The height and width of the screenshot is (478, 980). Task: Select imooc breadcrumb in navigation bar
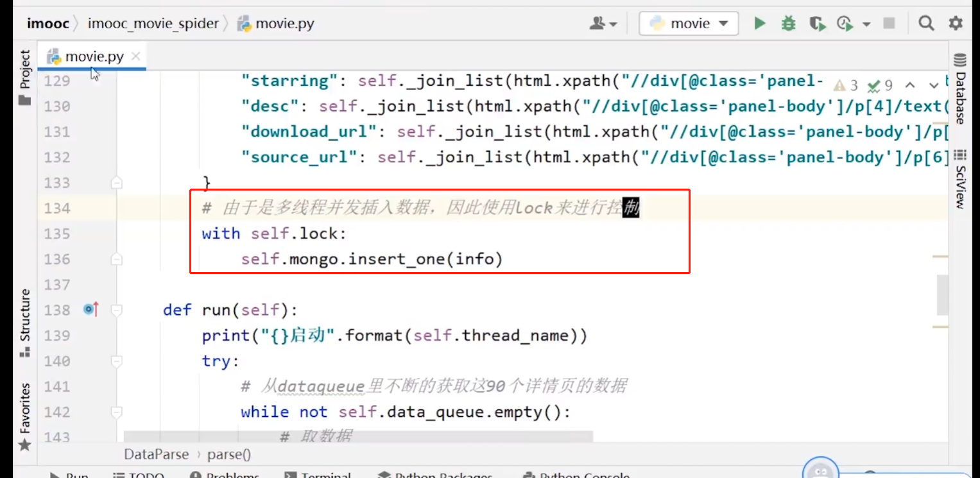[47, 24]
